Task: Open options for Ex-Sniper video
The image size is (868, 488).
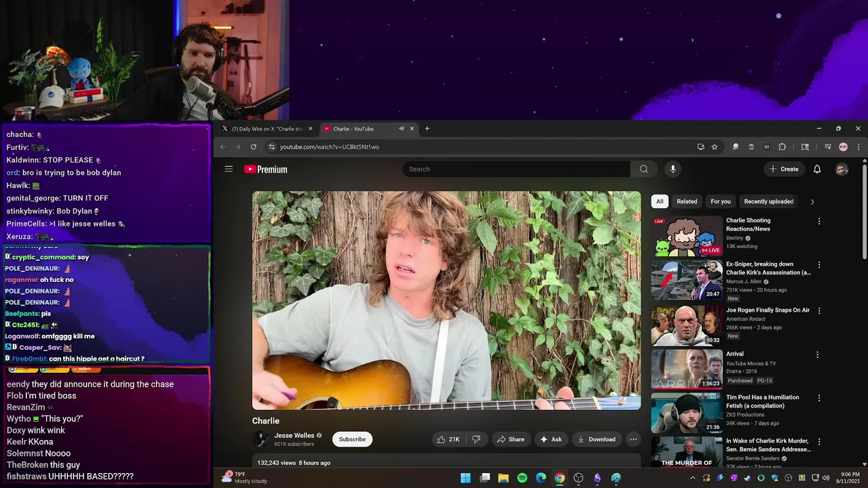Action: (818, 265)
